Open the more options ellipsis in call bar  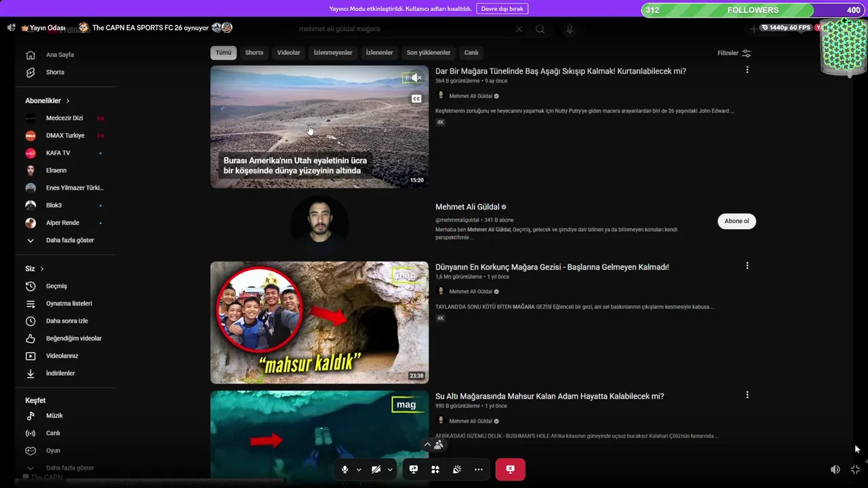[x=479, y=469]
